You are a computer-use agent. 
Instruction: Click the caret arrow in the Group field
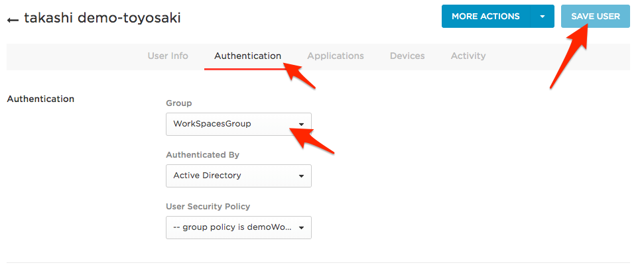(x=301, y=124)
